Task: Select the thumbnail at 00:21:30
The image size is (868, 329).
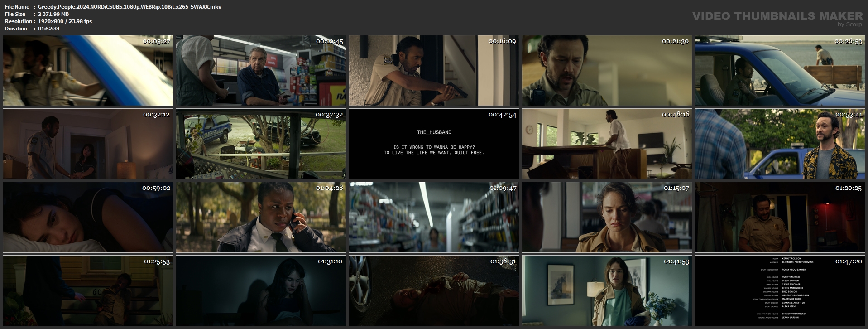Action: tap(607, 71)
